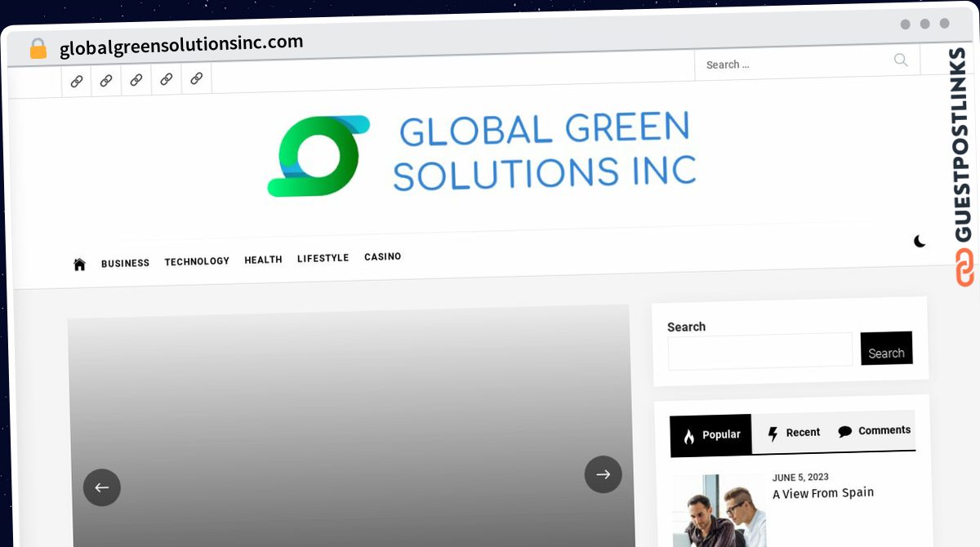Image resolution: width=980 pixels, height=547 pixels.
Task: Click the magnifier icon in header search
Action: click(x=901, y=60)
